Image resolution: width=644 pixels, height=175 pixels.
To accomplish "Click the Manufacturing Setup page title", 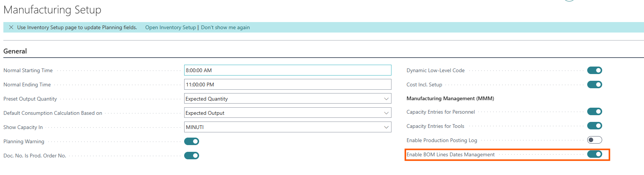I will coord(52,10).
